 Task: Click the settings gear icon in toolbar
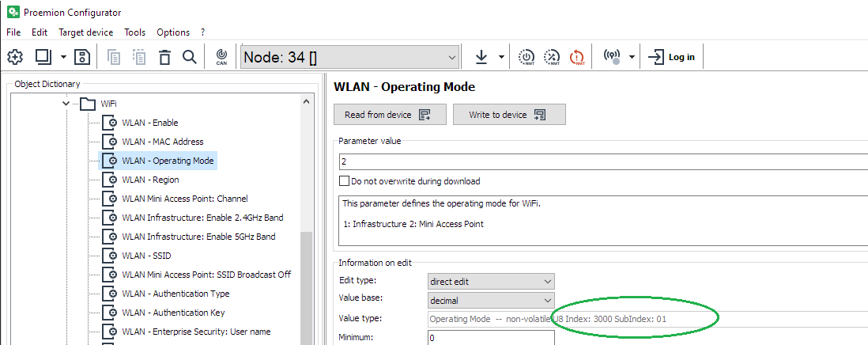coord(16,57)
